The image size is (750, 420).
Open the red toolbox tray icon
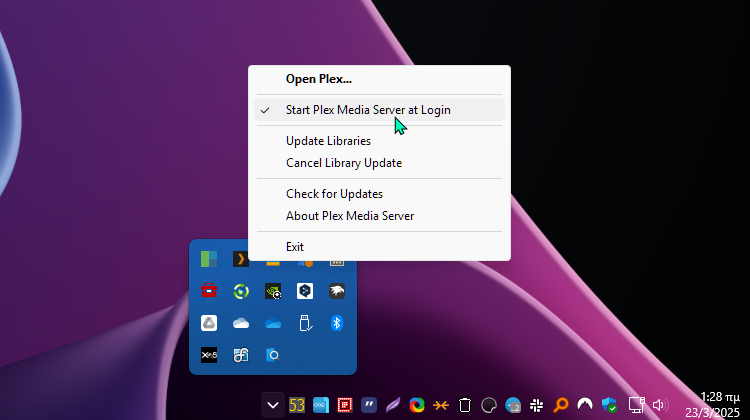coord(209,291)
